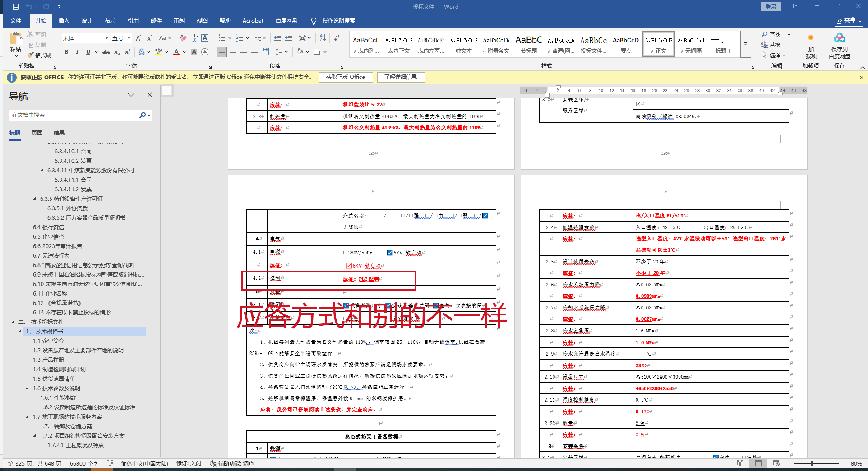Viewport: 868px width, 471px height.
Task: Click the 了解详细信息 button
Action: click(x=401, y=77)
